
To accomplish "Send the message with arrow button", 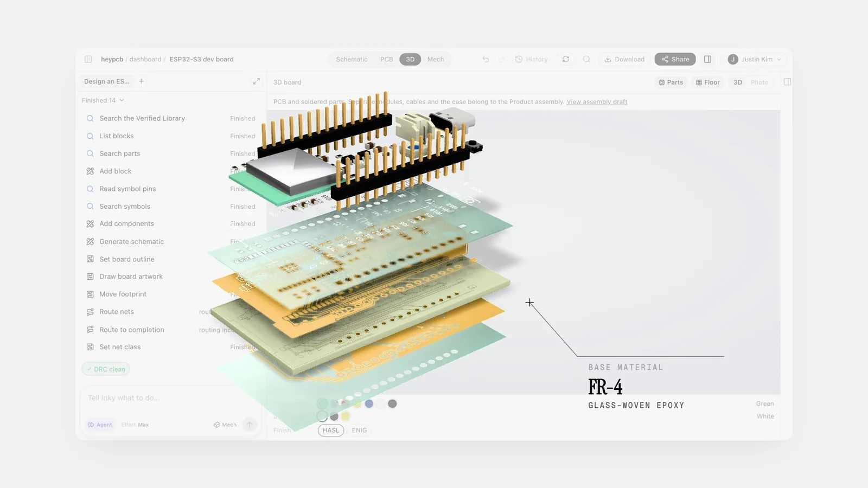I will 250,425.
